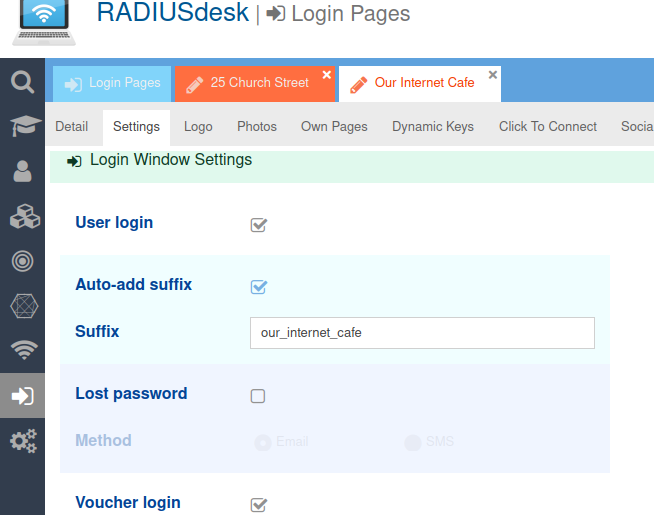Open the Login Pages main tab
The image size is (654, 515).
[x=112, y=83]
